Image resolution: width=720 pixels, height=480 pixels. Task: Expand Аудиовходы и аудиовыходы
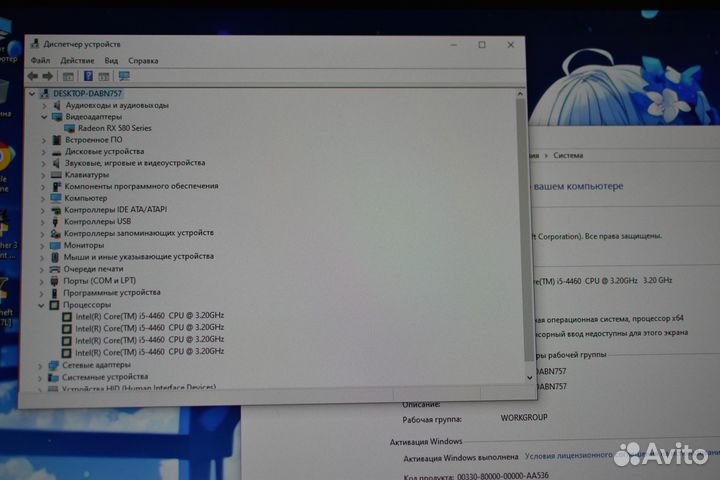click(x=45, y=106)
